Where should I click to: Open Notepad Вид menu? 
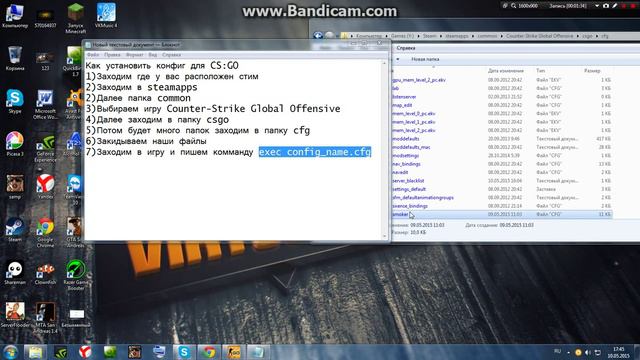tap(153, 55)
